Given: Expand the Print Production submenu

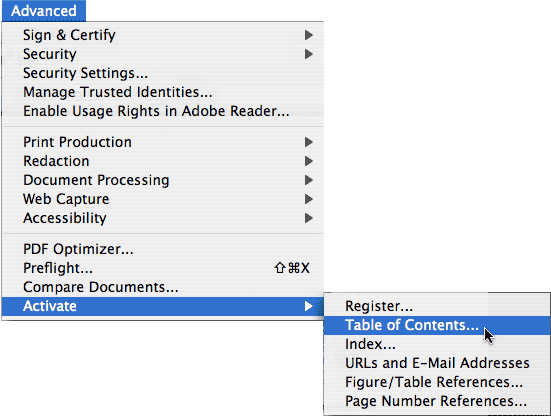Looking at the screenshot, I should click(x=163, y=142).
